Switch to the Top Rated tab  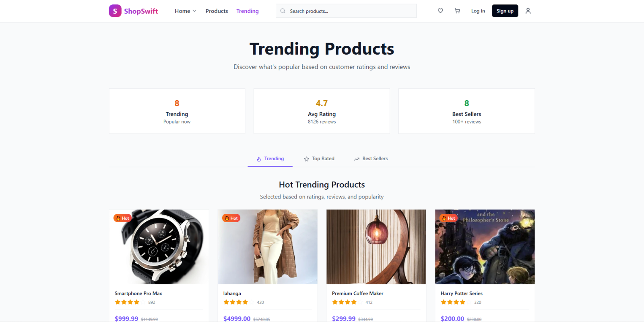pos(319,159)
